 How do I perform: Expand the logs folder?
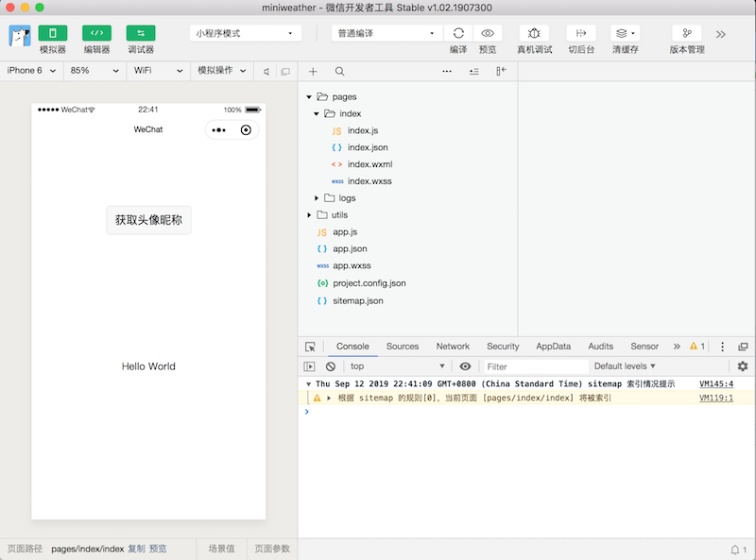coord(317,198)
